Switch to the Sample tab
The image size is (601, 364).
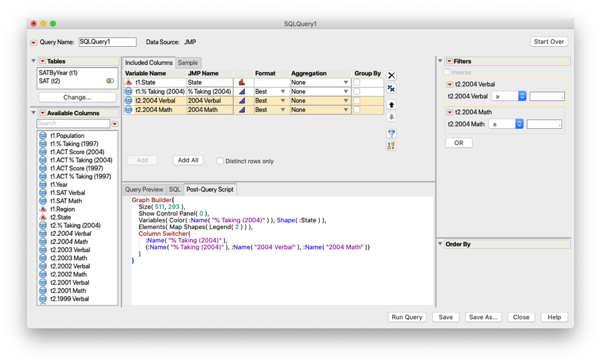pyautogui.click(x=188, y=63)
